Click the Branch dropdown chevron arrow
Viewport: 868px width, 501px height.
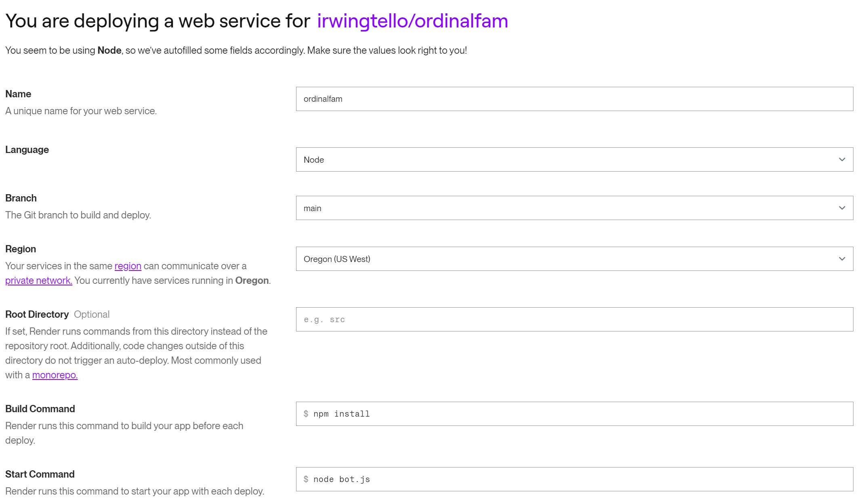(x=842, y=208)
